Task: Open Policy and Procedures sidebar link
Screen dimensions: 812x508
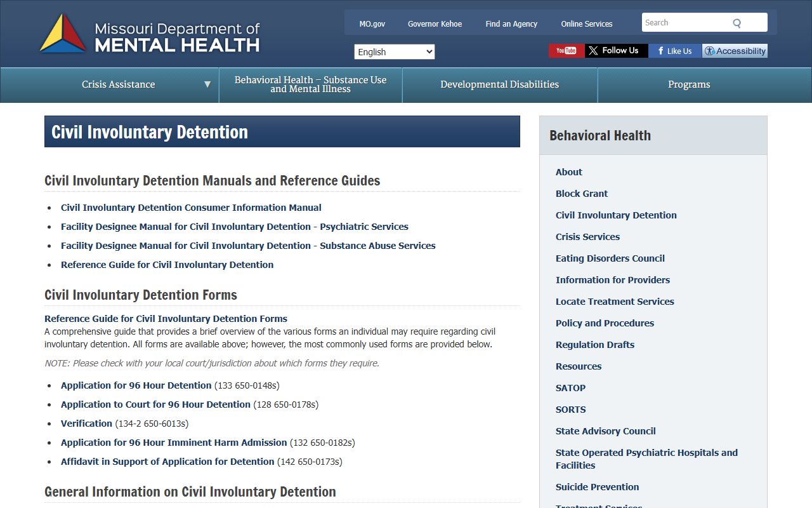Action: 605,323
